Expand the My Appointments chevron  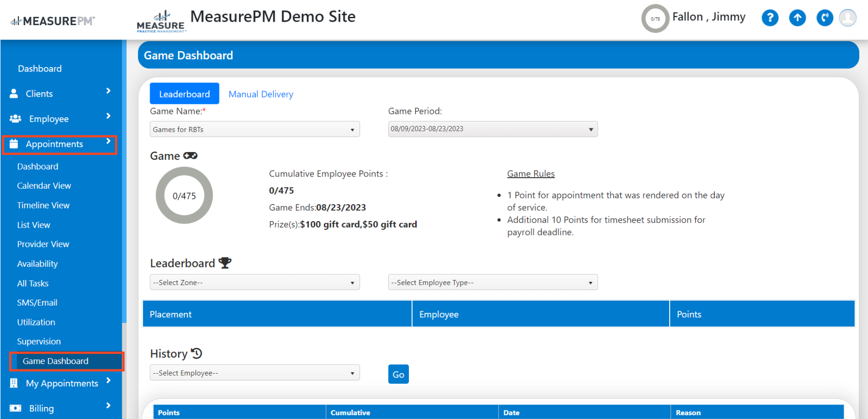pos(108,380)
